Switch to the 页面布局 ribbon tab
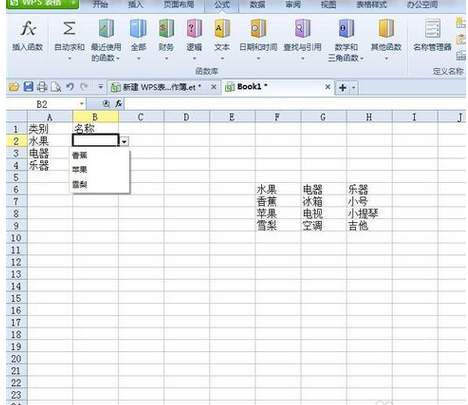The width and height of the screenshot is (468, 405). [x=179, y=5]
